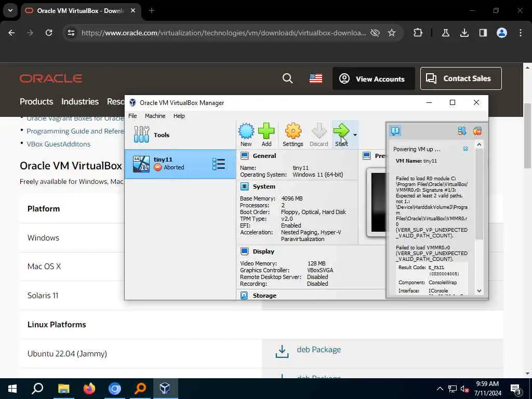
Task: Select the Tools entry in VirtualBox
Action: [180, 135]
